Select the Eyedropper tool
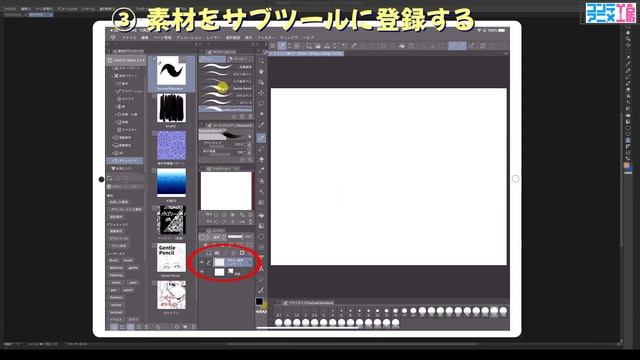The width and height of the screenshot is (640, 360). click(261, 125)
